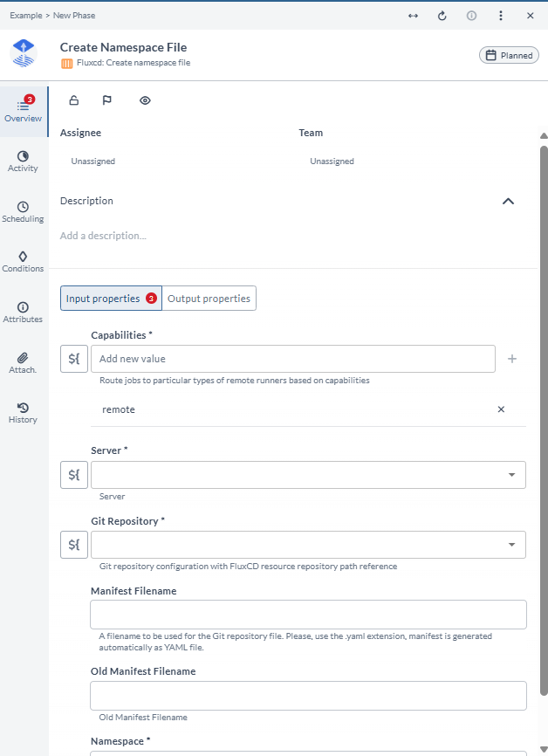The width and height of the screenshot is (548, 756).
Task: Click the expand width arrows icon
Action: [x=413, y=16]
